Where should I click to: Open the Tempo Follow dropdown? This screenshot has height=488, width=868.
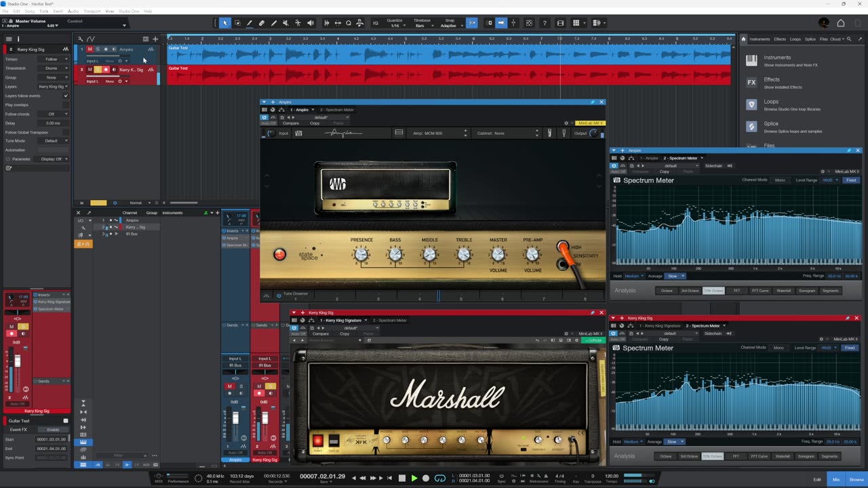pyautogui.click(x=53, y=59)
